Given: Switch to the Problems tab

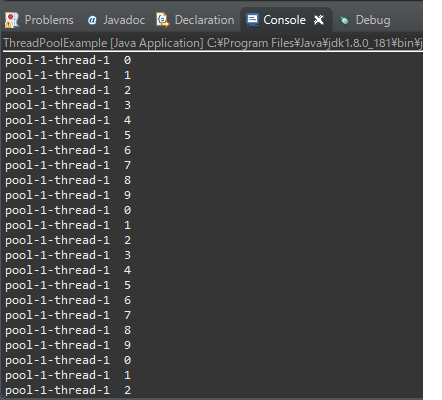Looking at the screenshot, I should (49, 20).
